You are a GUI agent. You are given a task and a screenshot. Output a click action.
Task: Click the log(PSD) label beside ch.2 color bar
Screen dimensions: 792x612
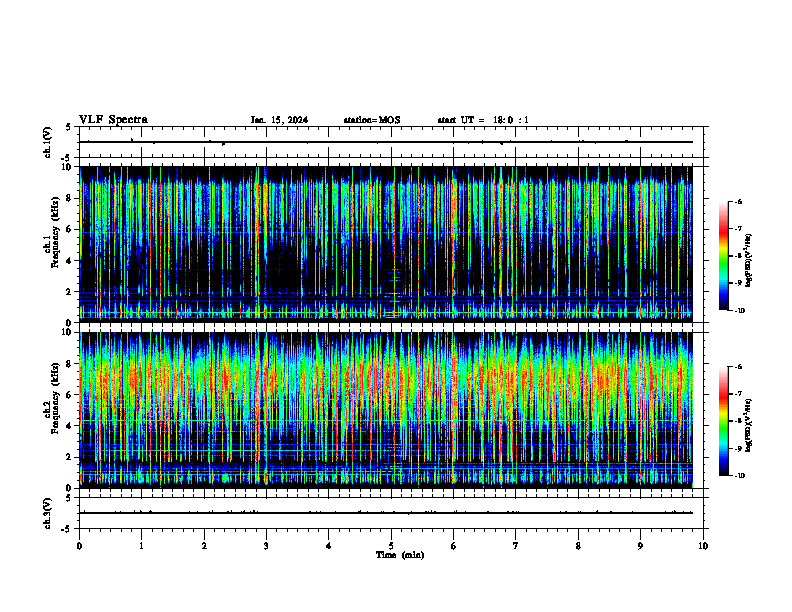(x=749, y=425)
